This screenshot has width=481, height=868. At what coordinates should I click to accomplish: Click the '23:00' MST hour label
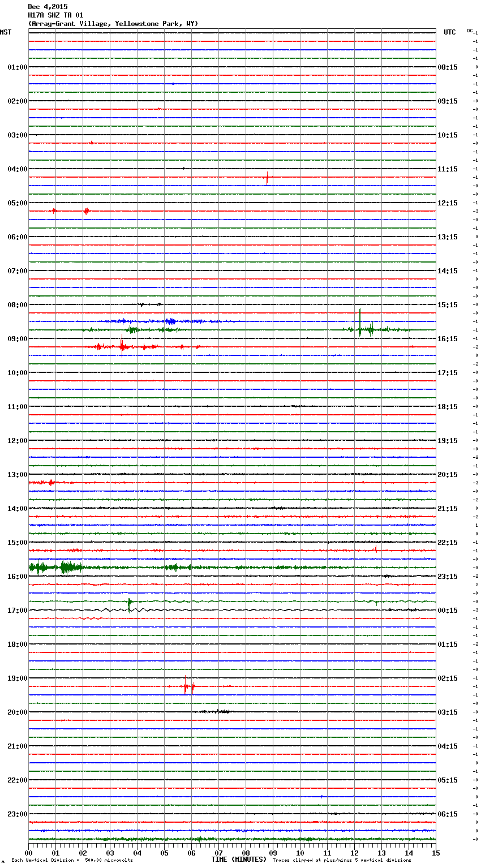(18, 814)
